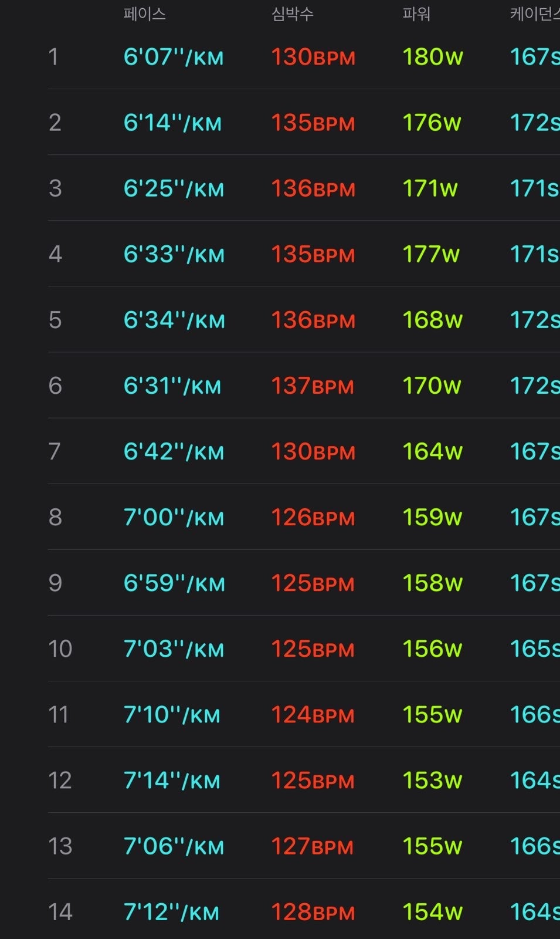The width and height of the screenshot is (560, 939).
Task: Tap the 171W power value in split 3
Action: (x=430, y=188)
